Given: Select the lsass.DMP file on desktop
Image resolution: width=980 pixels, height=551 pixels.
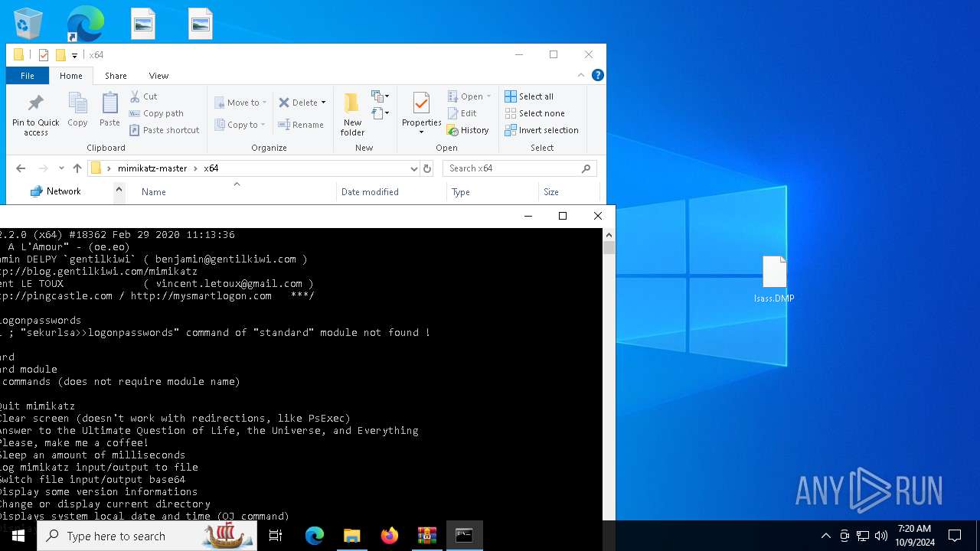Looking at the screenshot, I should click(774, 279).
